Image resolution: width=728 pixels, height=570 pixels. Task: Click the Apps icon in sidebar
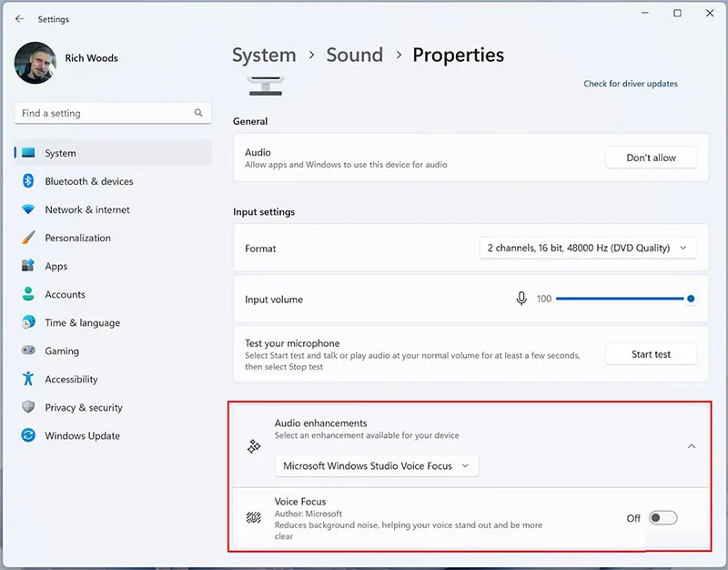point(28,266)
